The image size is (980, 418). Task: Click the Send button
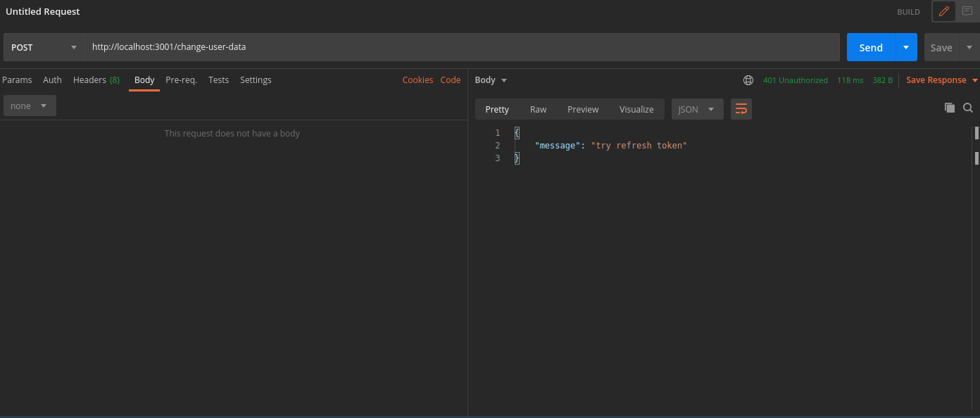870,47
